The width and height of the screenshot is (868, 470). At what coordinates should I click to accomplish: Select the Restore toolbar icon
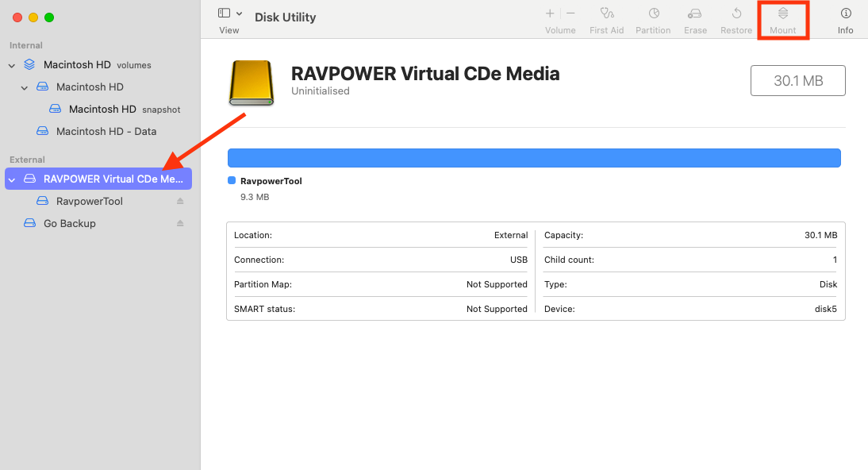click(x=736, y=13)
